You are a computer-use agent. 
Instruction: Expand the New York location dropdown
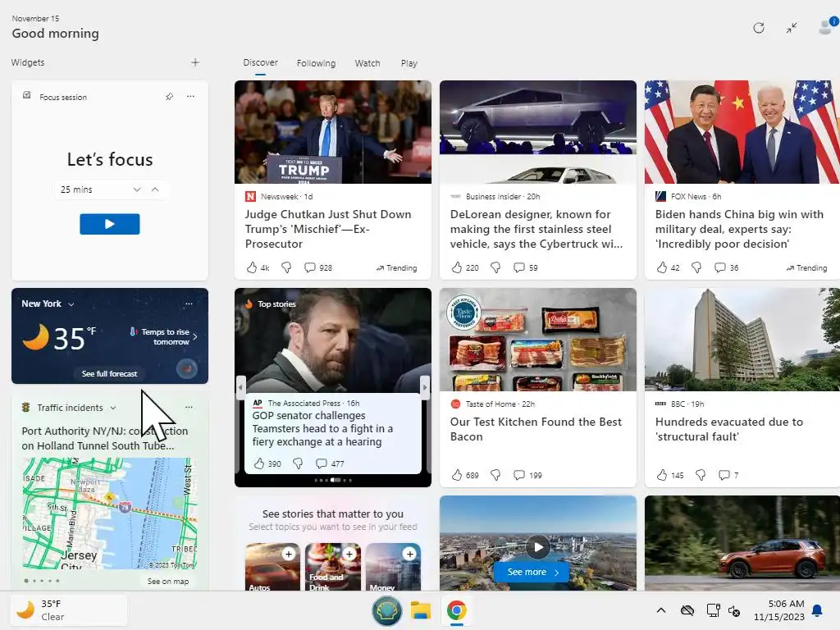(x=71, y=304)
